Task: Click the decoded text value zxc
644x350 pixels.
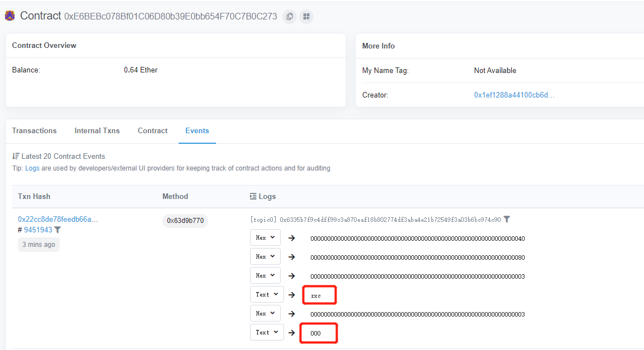Action: (x=316, y=295)
